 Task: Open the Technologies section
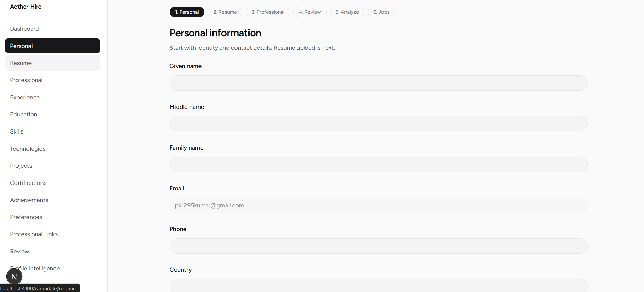[52, 149]
